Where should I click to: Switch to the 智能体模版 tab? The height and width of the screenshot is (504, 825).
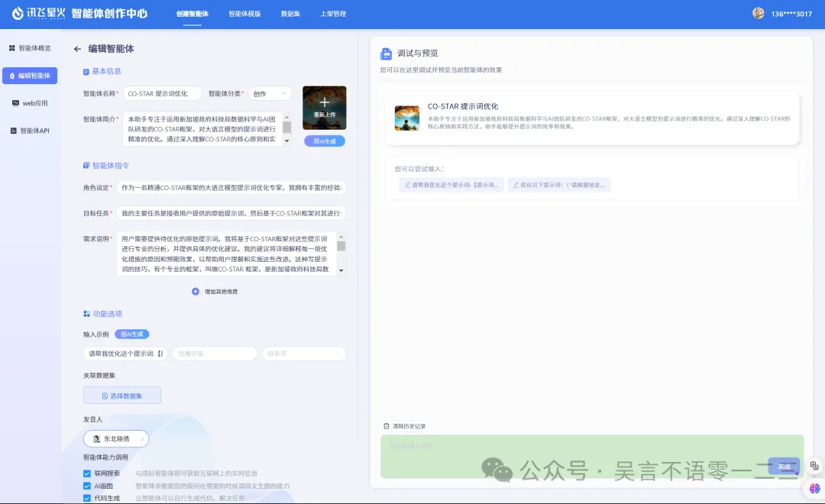[244, 14]
